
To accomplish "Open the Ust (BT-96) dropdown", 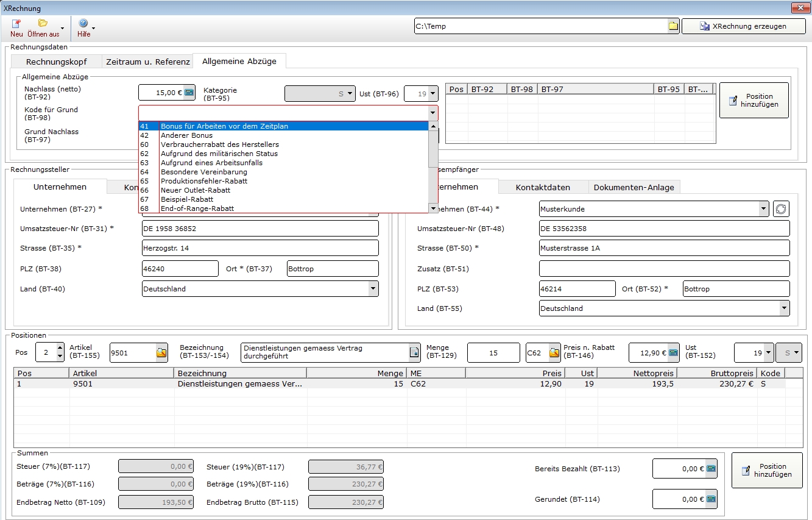I will click(x=432, y=94).
